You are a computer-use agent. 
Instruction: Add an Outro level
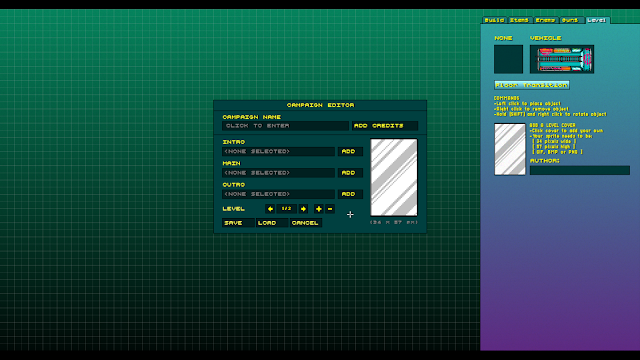pos(350,194)
